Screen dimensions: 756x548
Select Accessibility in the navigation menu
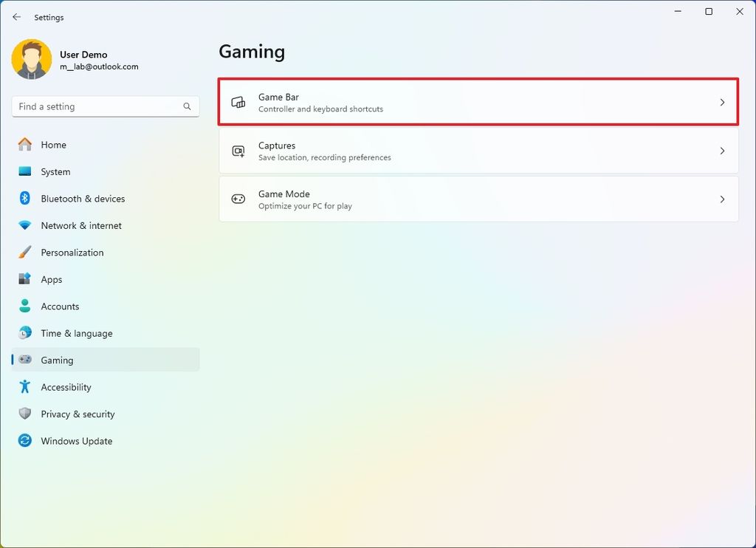point(66,387)
